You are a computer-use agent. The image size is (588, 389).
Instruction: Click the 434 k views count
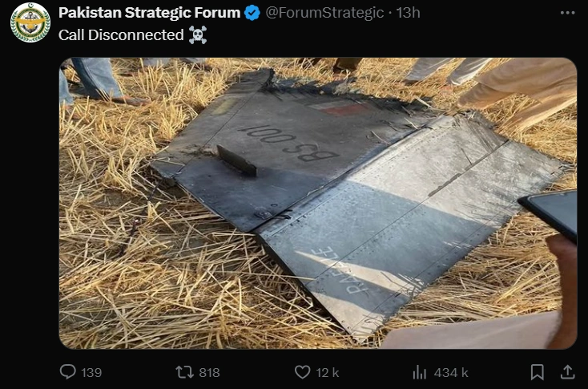[451, 372]
